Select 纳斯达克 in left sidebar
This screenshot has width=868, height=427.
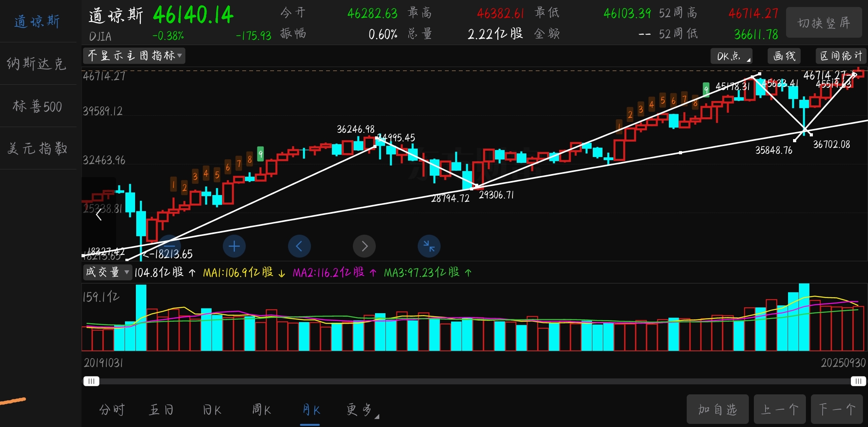(37, 64)
